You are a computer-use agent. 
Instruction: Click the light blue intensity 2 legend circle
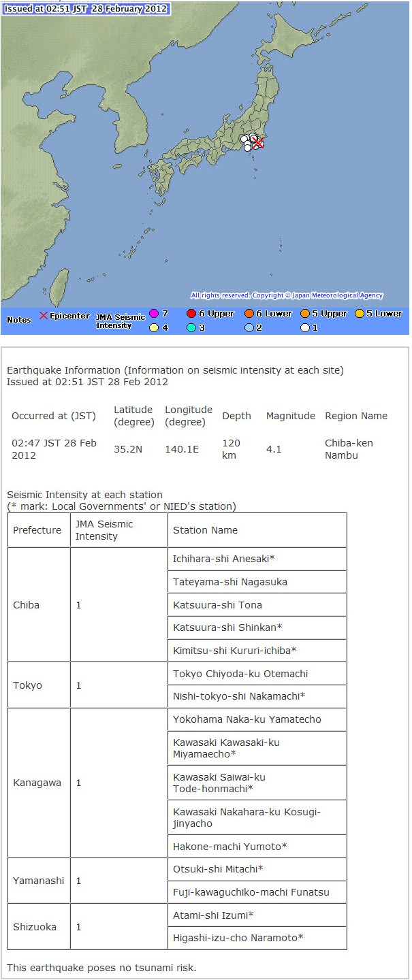click(x=249, y=327)
